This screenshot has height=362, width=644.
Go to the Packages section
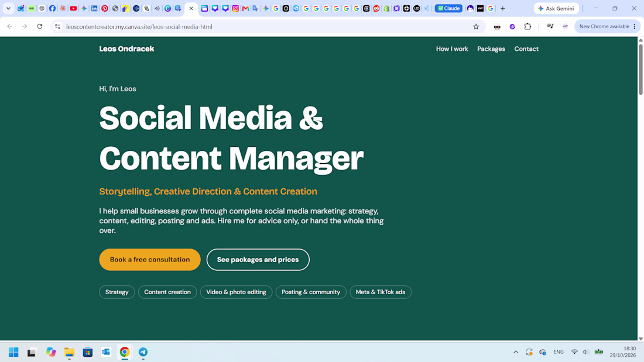491,49
